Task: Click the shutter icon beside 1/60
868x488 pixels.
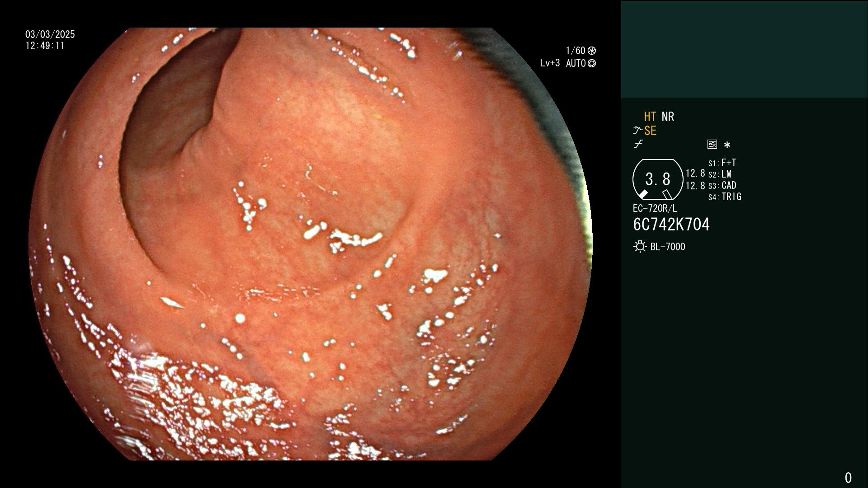Action: 592,51
